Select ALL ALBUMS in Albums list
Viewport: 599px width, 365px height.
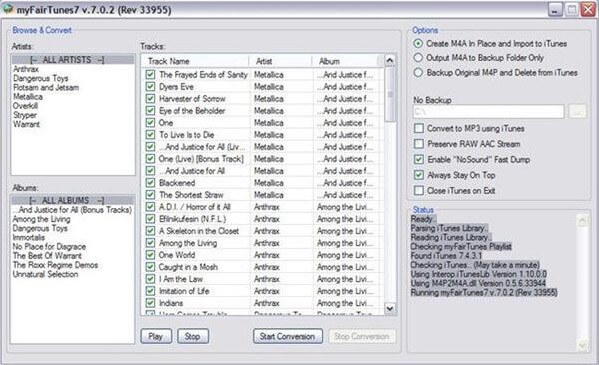pos(73,200)
